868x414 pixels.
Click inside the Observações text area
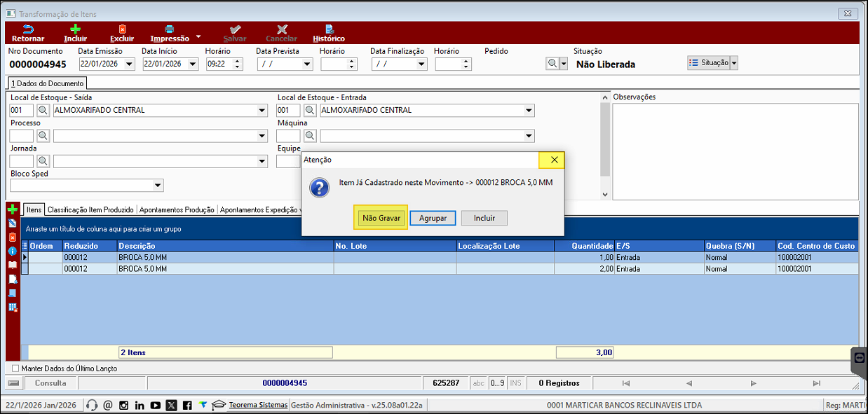click(735, 151)
